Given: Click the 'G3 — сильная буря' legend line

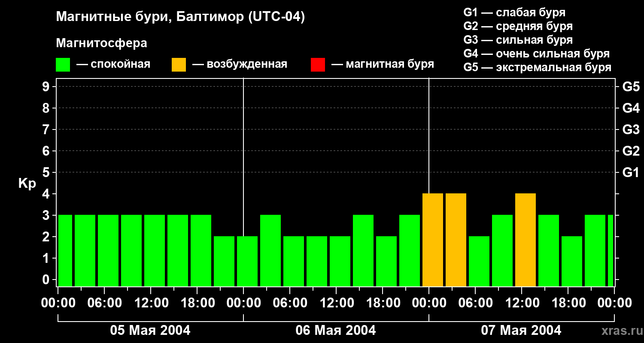Looking at the screenshot, I should coord(518,40).
